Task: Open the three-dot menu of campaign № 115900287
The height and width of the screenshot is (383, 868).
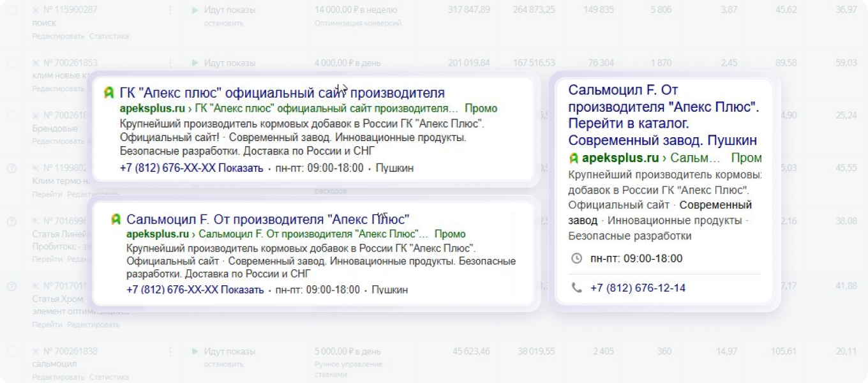Action: click(170, 10)
